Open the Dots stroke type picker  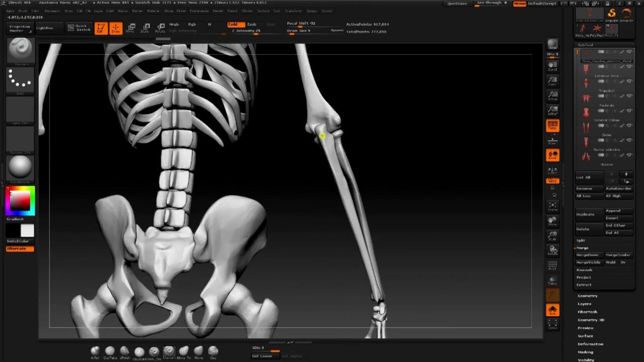point(21,80)
